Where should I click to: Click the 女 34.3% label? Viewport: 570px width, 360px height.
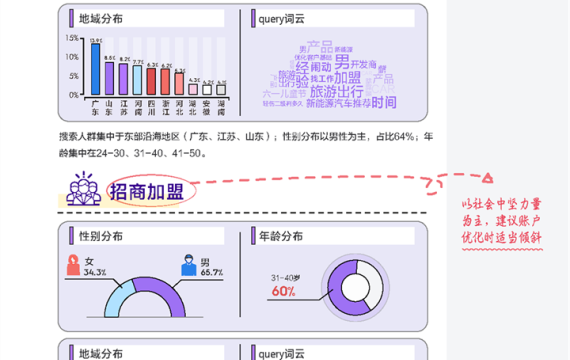pyautogui.click(x=95, y=267)
